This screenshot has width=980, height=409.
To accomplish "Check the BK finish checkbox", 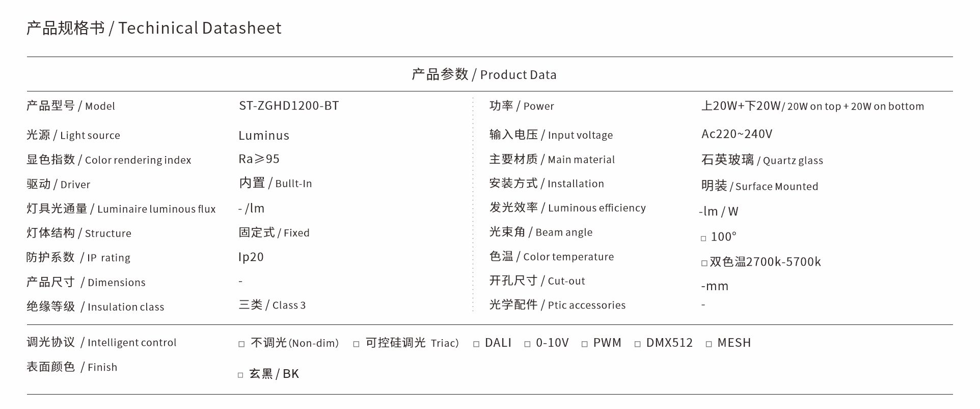I will [x=240, y=375].
